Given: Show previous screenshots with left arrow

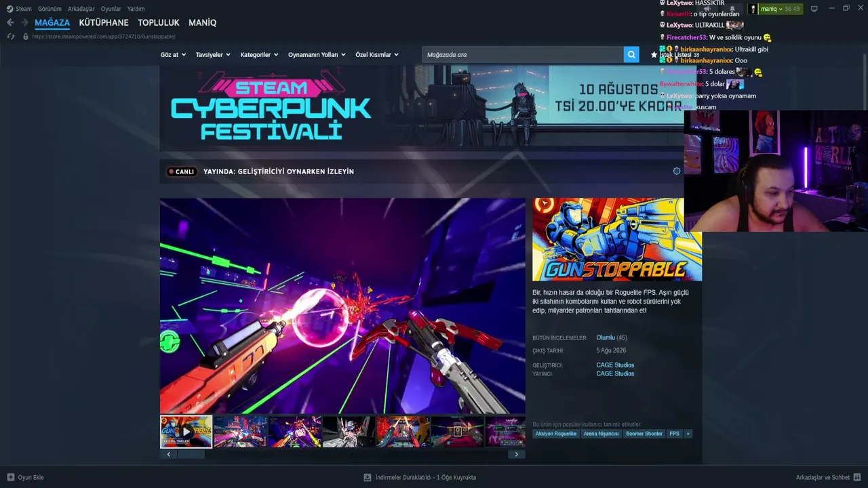Looking at the screenshot, I should pyautogui.click(x=169, y=454).
